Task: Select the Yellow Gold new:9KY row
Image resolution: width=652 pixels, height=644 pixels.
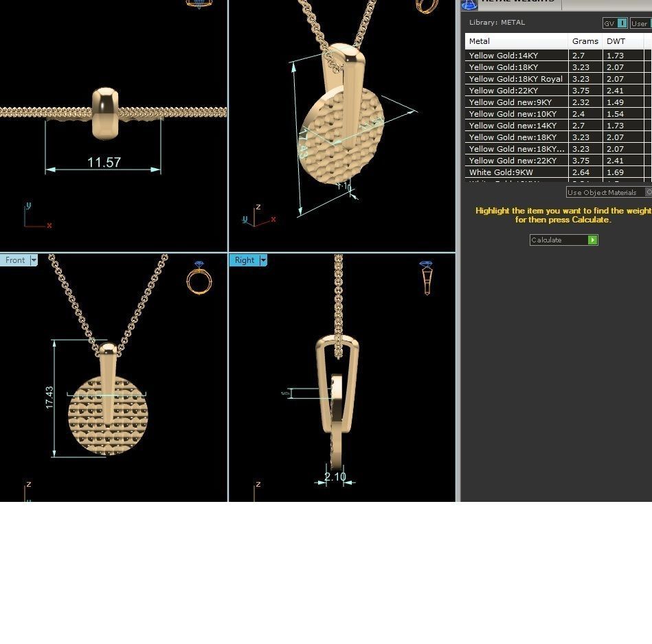Action: pos(558,102)
